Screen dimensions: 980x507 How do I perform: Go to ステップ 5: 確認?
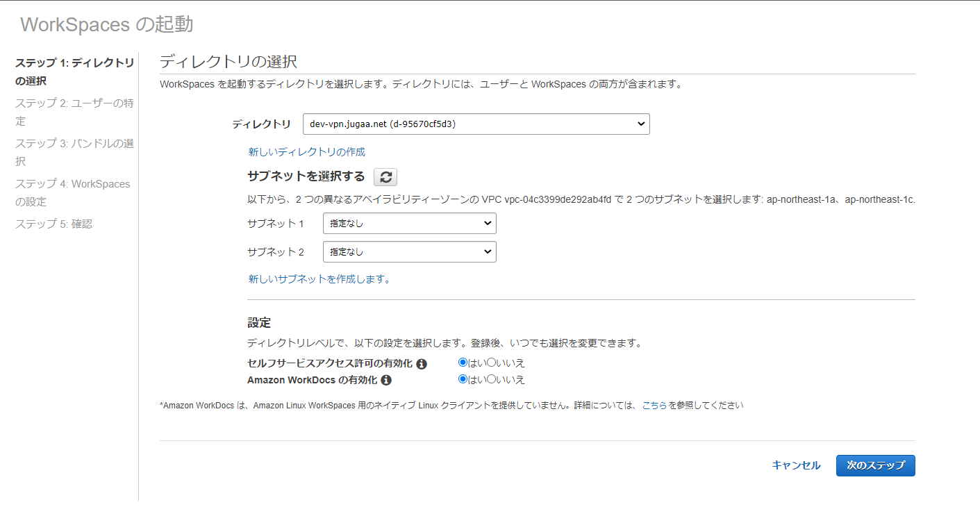tap(53, 224)
